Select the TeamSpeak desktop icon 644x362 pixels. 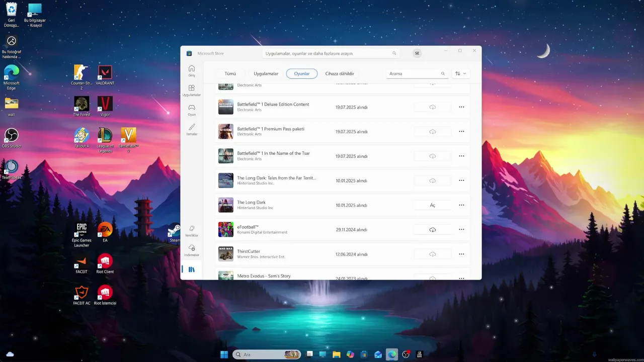pyautogui.click(x=11, y=169)
